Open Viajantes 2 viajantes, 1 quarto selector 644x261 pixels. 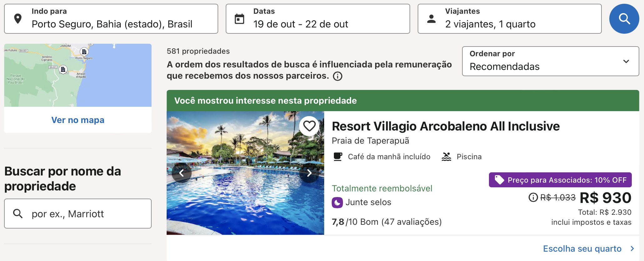click(510, 19)
